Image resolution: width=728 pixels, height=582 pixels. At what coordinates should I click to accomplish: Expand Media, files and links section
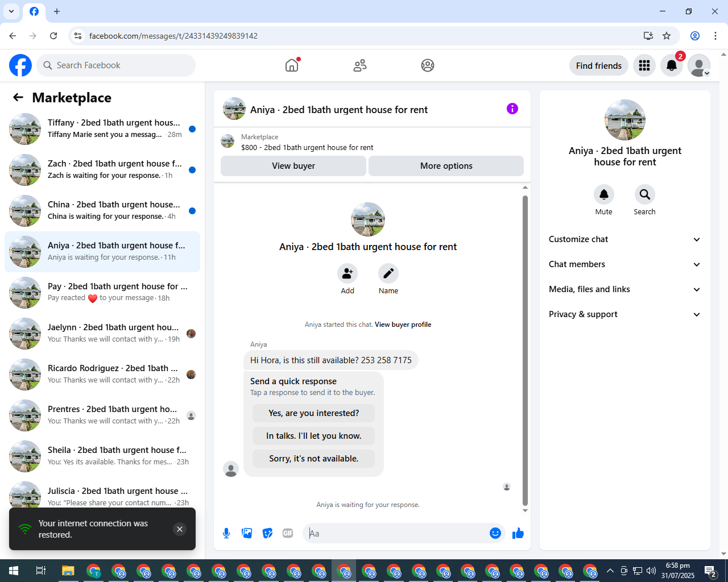click(x=624, y=289)
